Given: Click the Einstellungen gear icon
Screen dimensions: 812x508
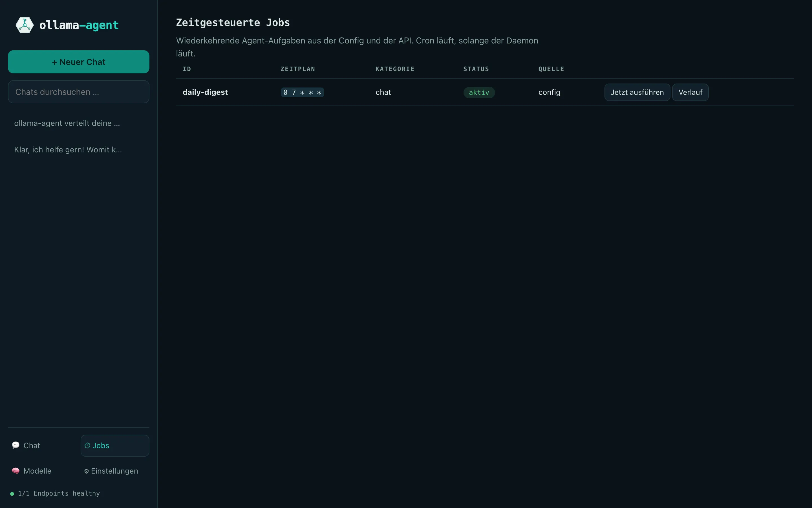Looking at the screenshot, I should point(87,471).
